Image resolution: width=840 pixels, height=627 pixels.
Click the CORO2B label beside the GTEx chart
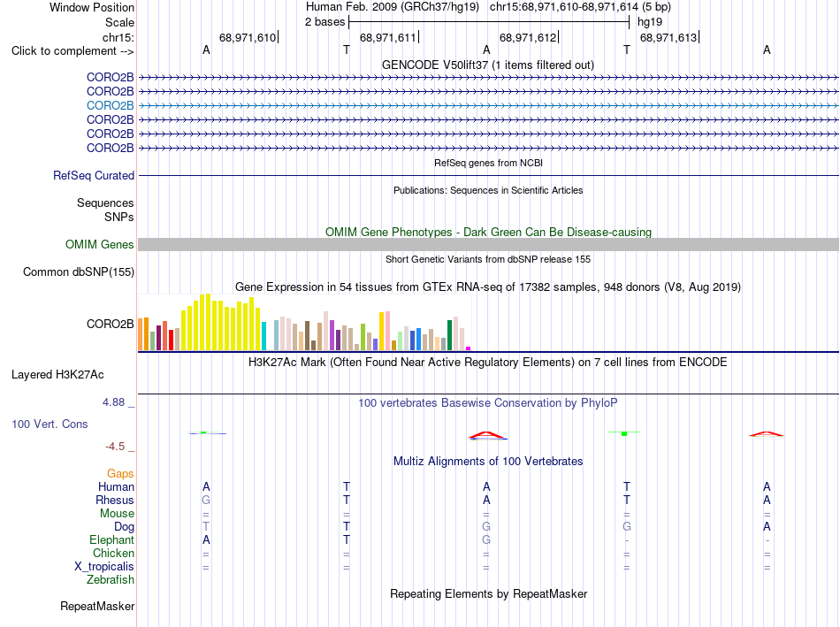tap(110, 325)
